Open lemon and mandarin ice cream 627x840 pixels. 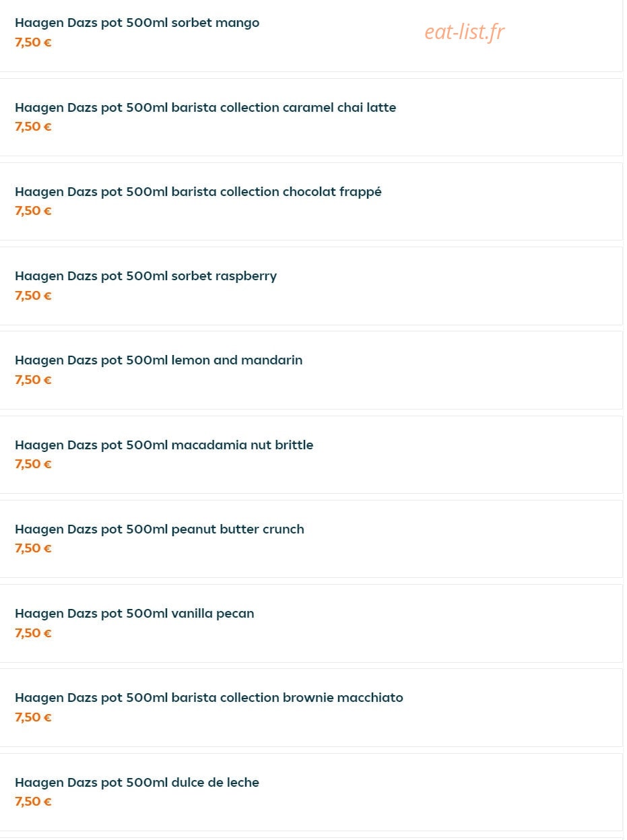[311, 370]
